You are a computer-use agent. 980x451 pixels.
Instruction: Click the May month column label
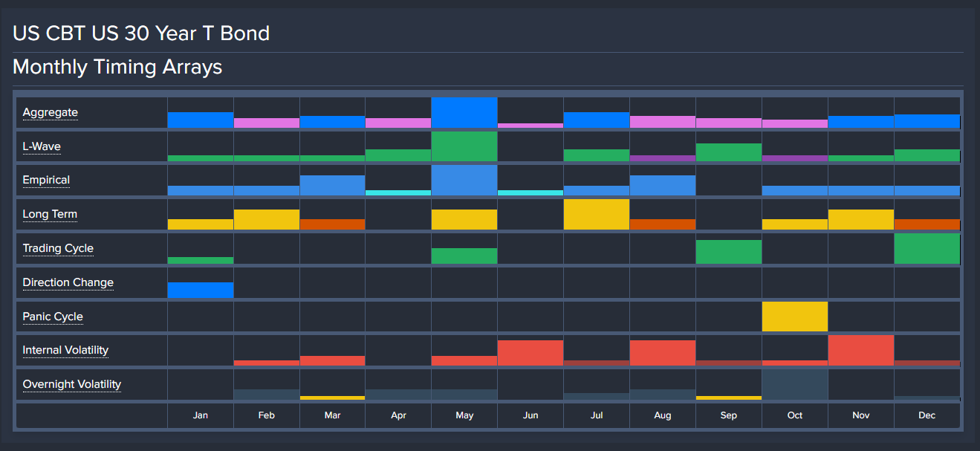(x=464, y=415)
